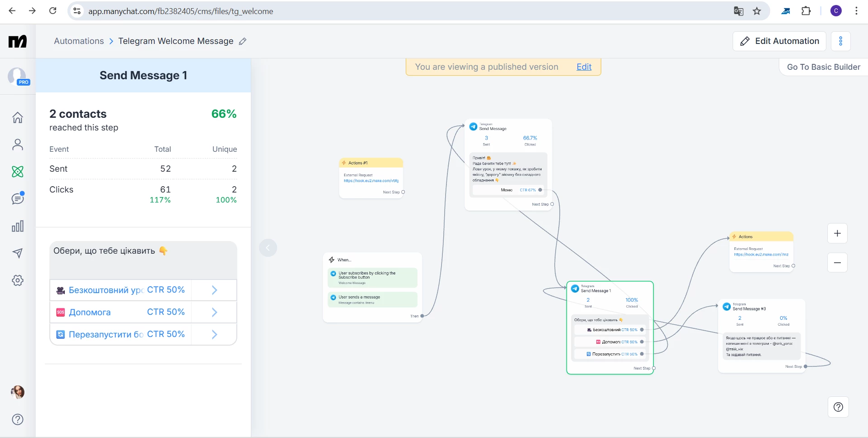Collapse the Send Message 1 side panel

click(268, 248)
